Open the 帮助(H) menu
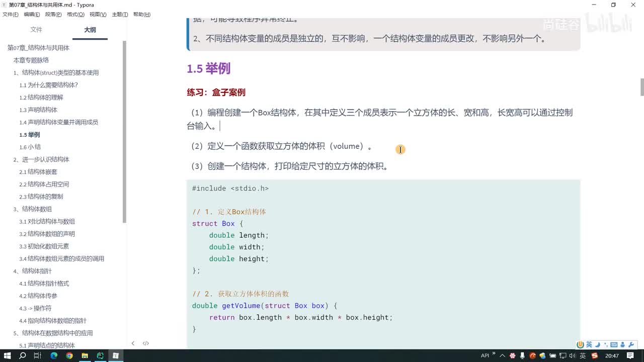Screen dimensions: 644x362 142,14
